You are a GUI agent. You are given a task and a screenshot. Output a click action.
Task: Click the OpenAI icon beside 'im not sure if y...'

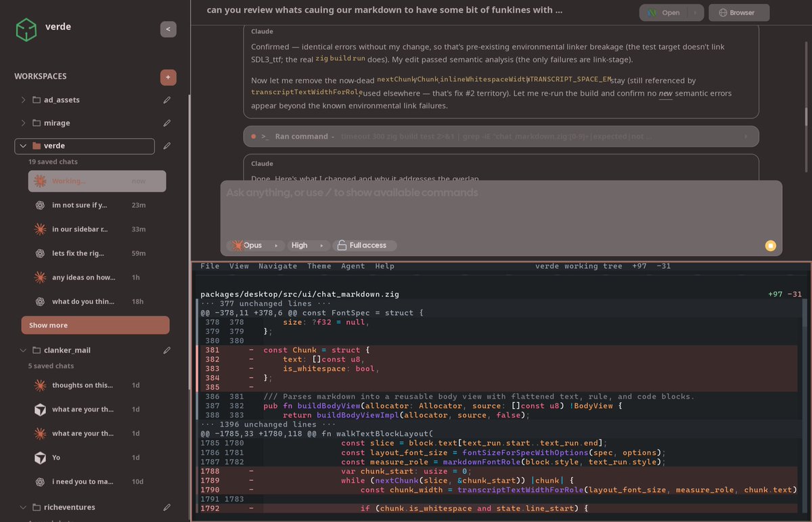pyautogui.click(x=40, y=205)
